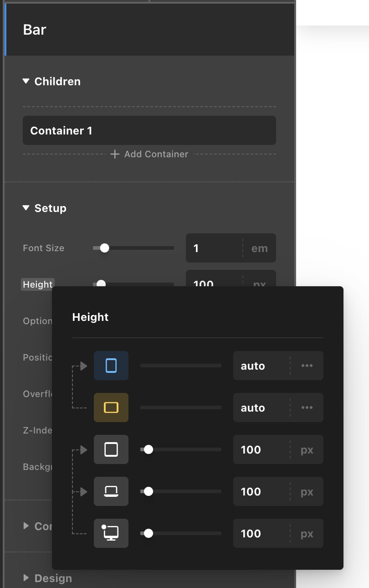
Task: Edit the Font Size value field
Action: tap(214, 248)
